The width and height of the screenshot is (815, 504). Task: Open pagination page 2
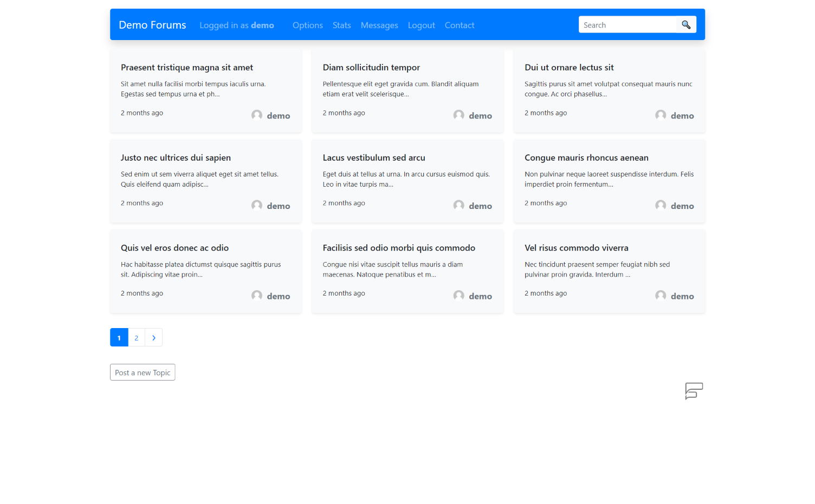pyautogui.click(x=137, y=338)
